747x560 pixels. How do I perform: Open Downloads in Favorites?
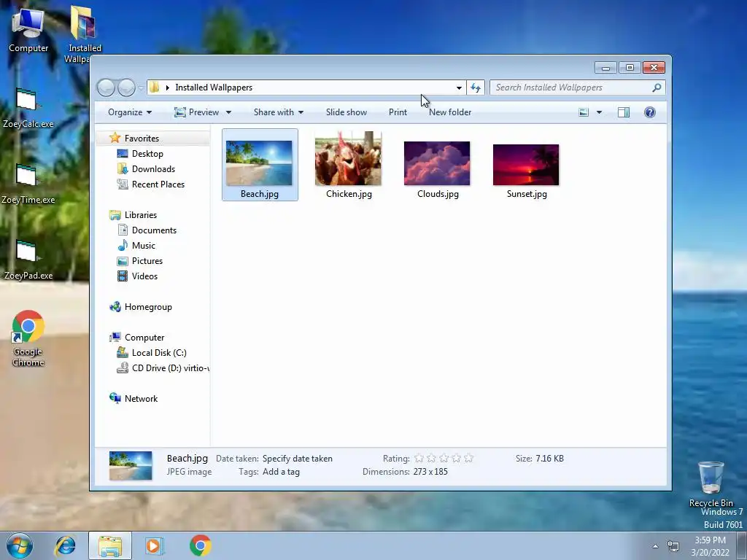tap(153, 169)
